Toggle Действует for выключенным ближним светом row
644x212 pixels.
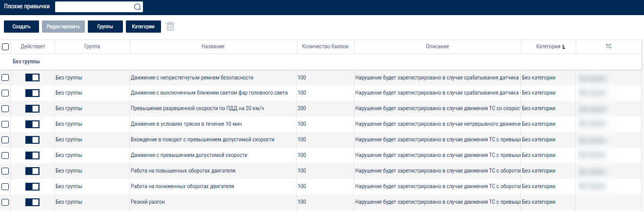32,93
